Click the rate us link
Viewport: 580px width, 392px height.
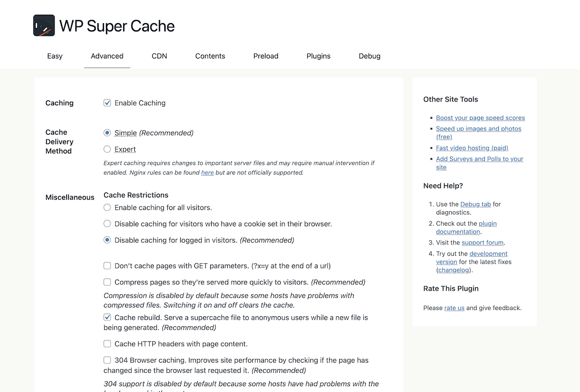pos(454,308)
